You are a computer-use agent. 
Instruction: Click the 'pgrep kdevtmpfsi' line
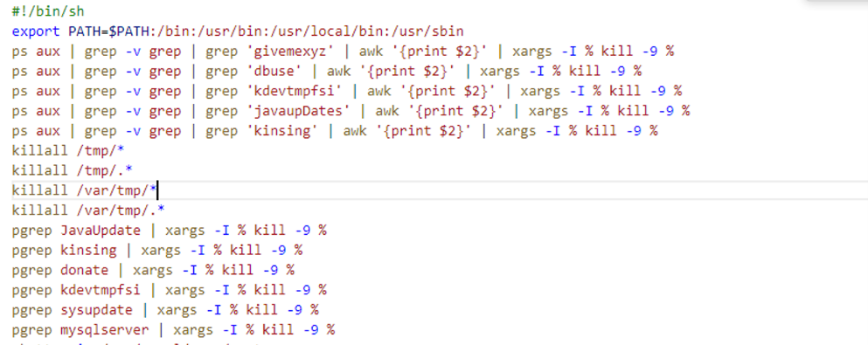[170, 290]
